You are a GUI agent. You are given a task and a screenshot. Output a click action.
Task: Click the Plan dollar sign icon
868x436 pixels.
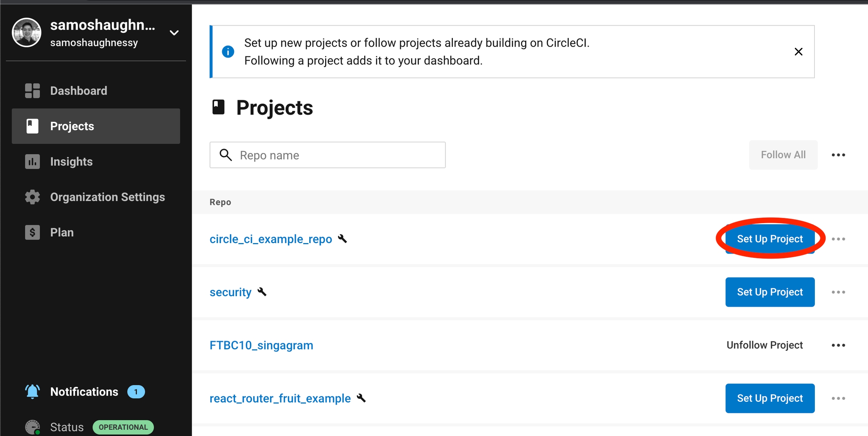[x=32, y=233]
